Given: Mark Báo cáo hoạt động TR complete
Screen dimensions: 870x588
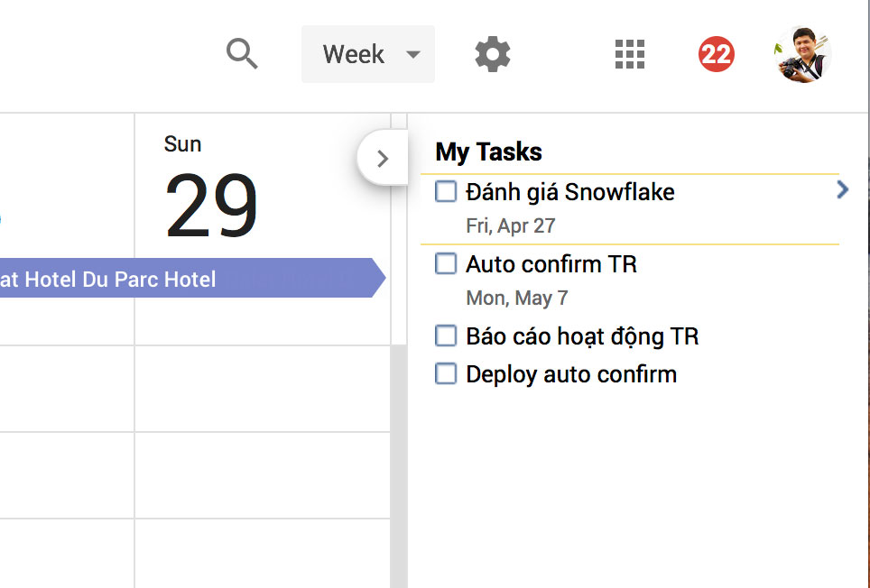Looking at the screenshot, I should (x=446, y=335).
